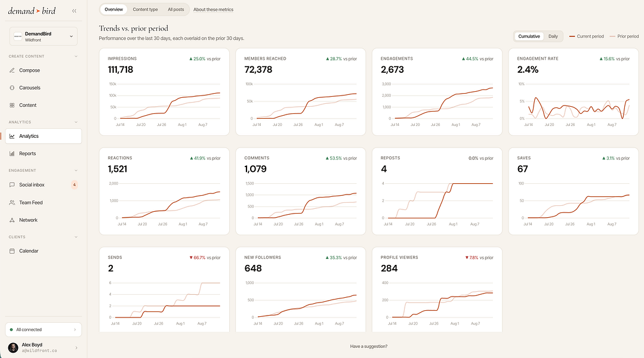Open Reports from the sidebar

click(43, 153)
